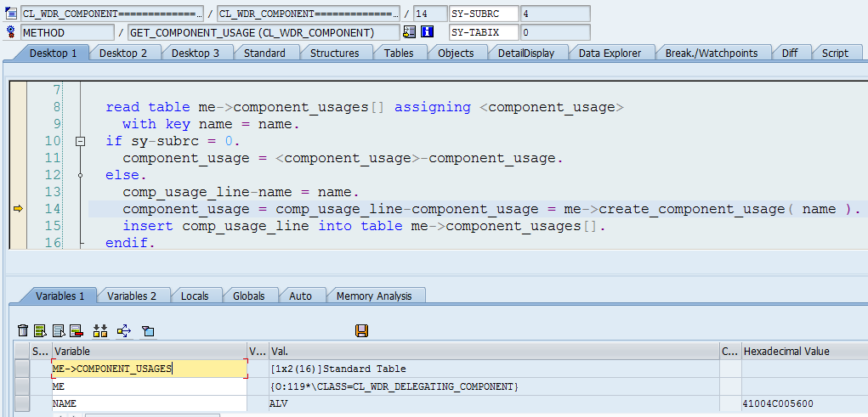Click the blue info icon beside method name

428,32
